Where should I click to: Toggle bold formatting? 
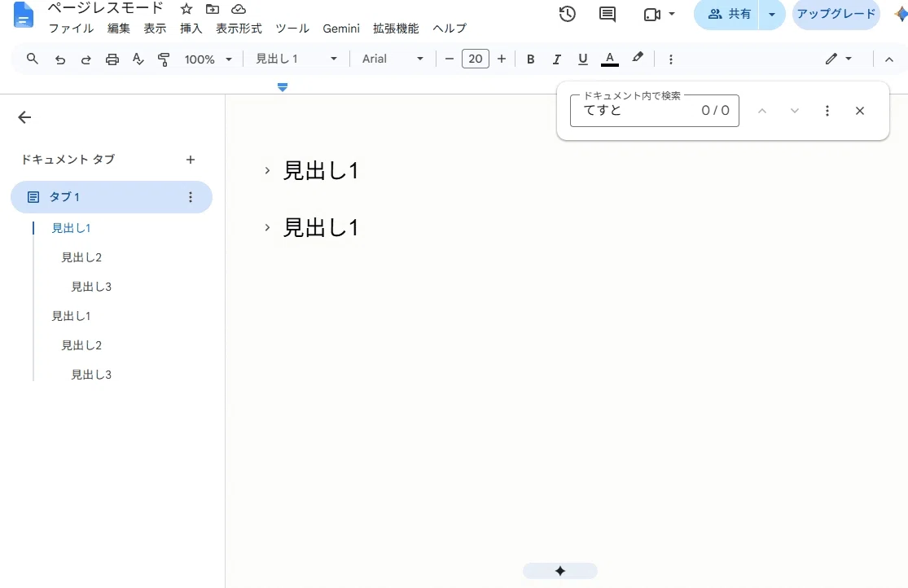(x=530, y=59)
